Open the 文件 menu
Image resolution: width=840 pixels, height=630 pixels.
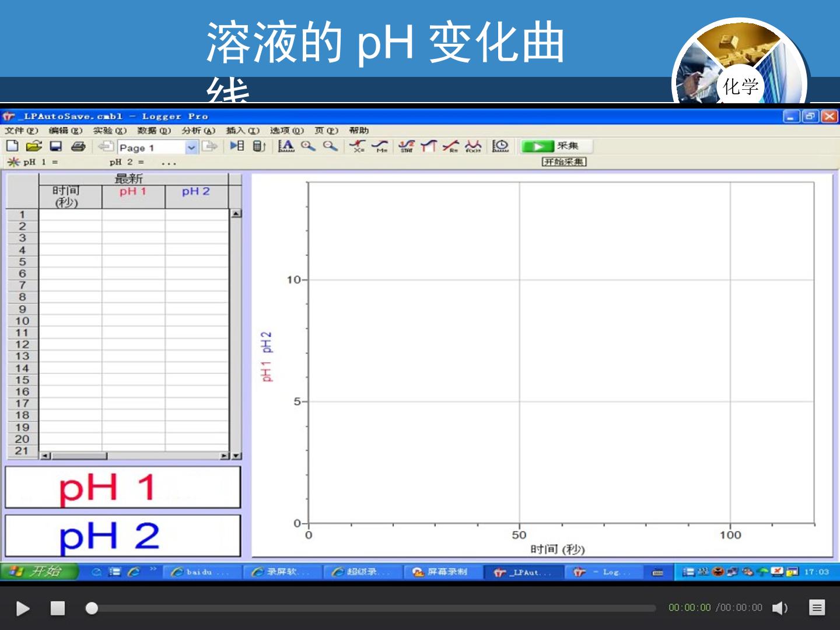pyautogui.click(x=21, y=131)
